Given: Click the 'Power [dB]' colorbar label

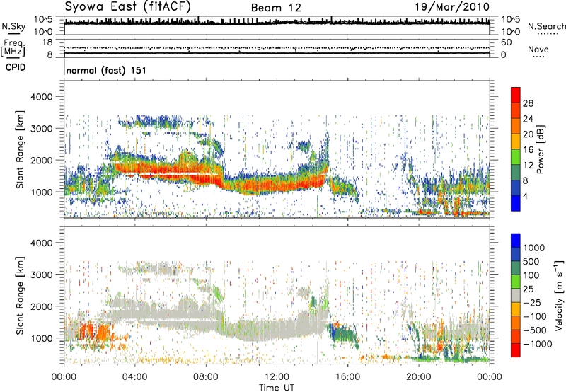Looking at the screenshot, I should (x=540, y=149).
